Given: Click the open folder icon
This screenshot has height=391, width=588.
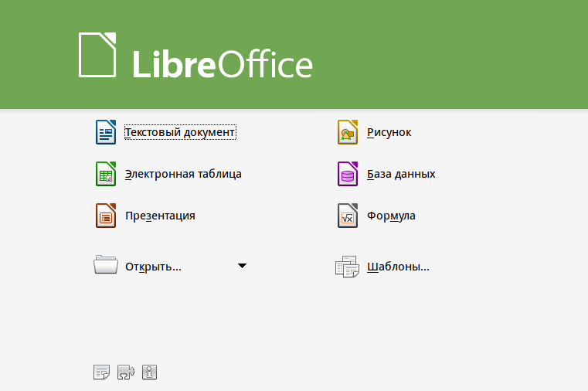Looking at the screenshot, I should pyautogui.click(x=105, y=265).
